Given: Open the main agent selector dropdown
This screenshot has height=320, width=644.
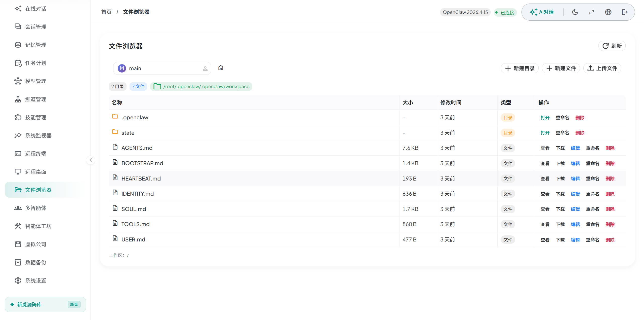Looking at the screenshot, I should click(x=162, y=68).
